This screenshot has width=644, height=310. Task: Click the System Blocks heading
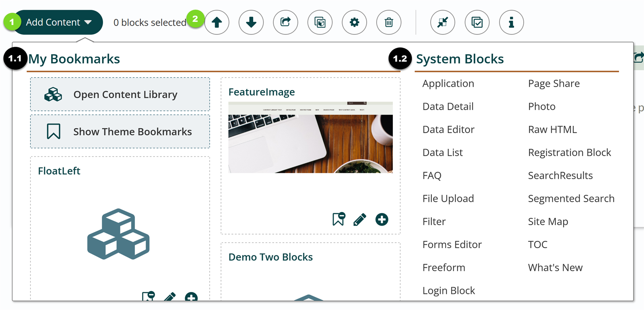(460, 59)
